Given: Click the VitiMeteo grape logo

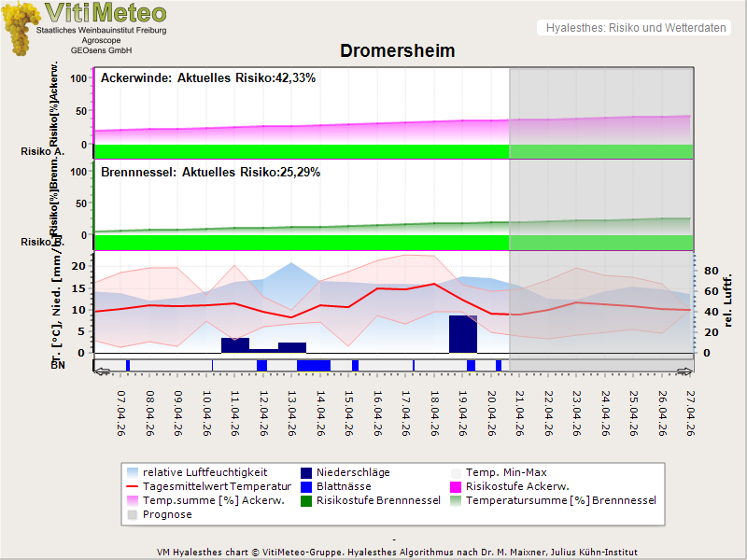Looking at the screenshot, I should 21,28.
